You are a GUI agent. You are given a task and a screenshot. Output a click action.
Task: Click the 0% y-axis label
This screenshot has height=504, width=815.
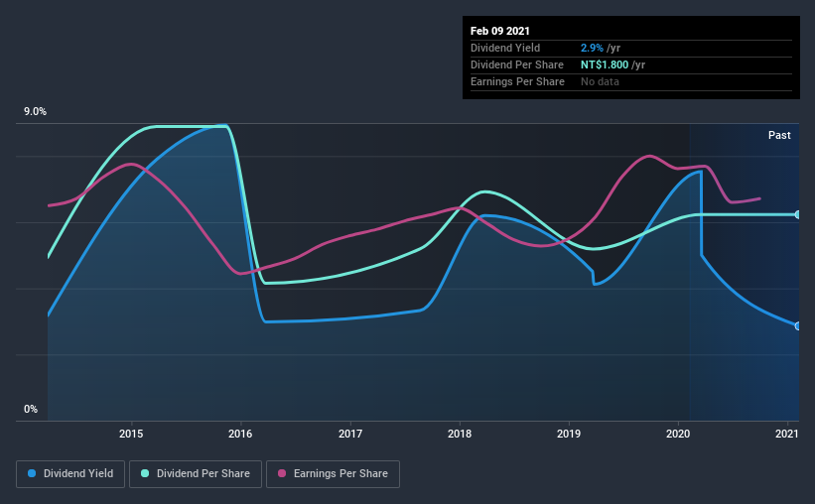(x=31, y=410)
